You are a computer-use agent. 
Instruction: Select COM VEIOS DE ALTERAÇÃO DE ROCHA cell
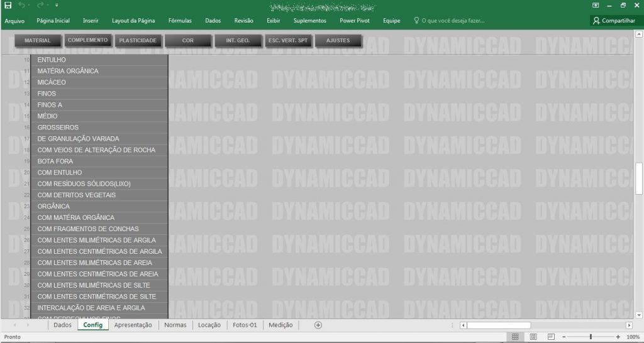[x=99, y=150]
